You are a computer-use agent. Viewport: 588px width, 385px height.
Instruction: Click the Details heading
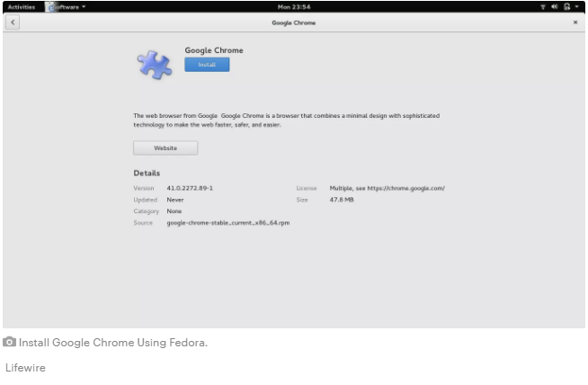(x=147, y=173)
